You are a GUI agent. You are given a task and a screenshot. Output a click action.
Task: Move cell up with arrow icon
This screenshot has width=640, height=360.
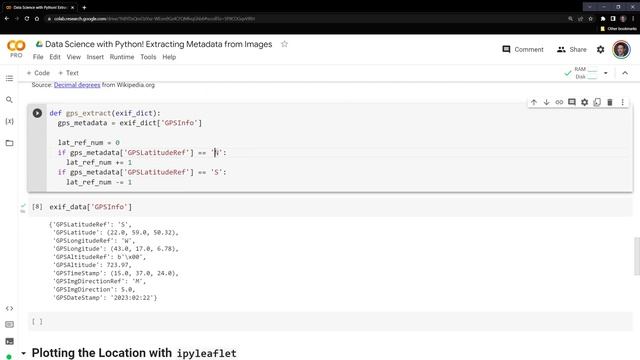(534, 102)
